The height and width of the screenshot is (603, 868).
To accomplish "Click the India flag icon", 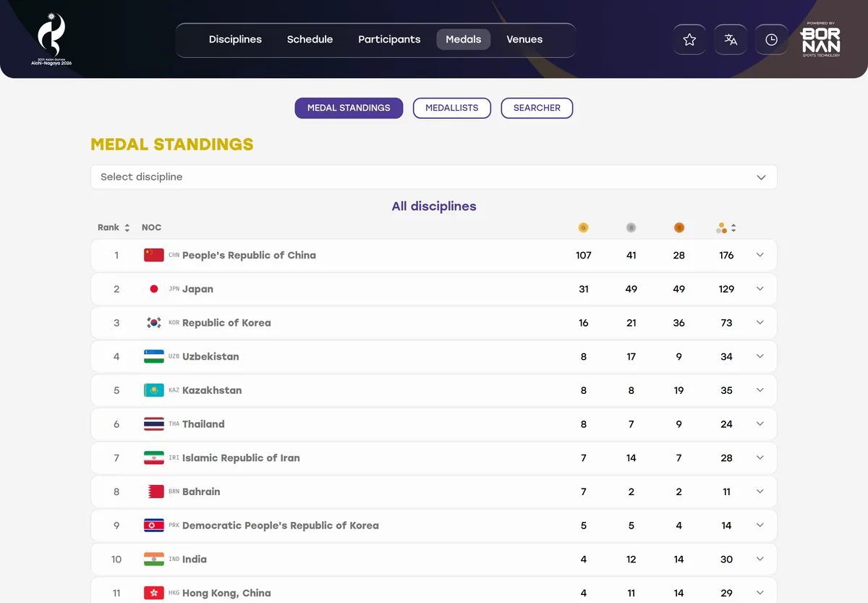I will click(x=154, y=559).
